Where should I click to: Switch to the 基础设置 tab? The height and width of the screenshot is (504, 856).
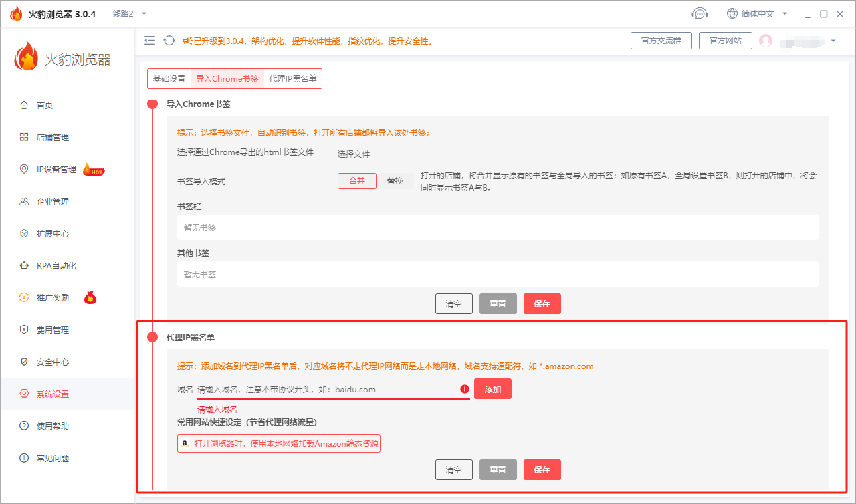pos(169,78)
